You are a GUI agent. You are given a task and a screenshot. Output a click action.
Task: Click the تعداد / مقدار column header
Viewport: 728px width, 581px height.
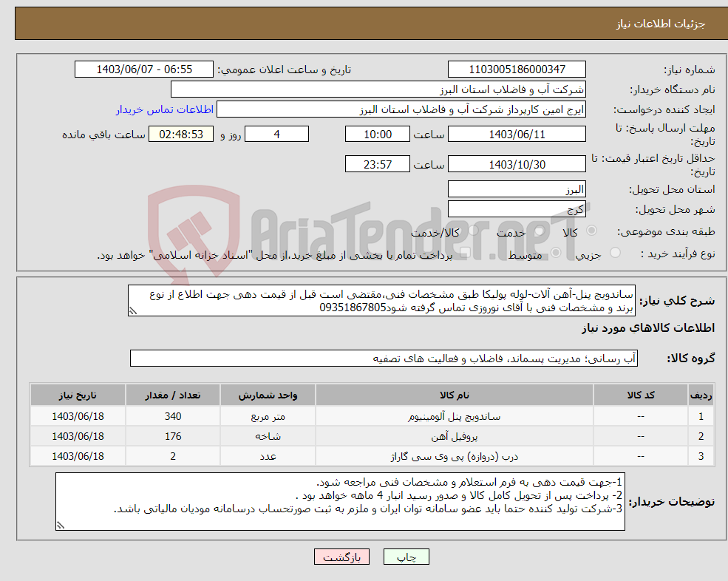[x=173, y=395]
